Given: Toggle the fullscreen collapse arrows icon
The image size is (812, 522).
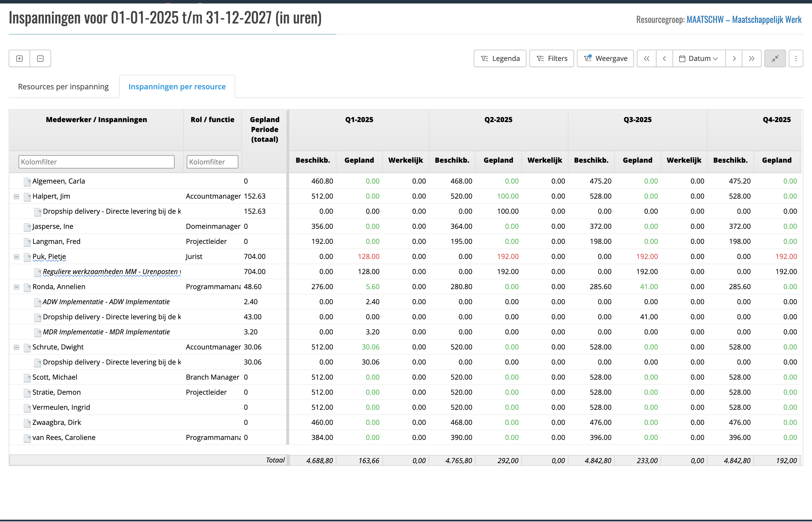Looking at the screenshot, I should click(x=775, y=59).
